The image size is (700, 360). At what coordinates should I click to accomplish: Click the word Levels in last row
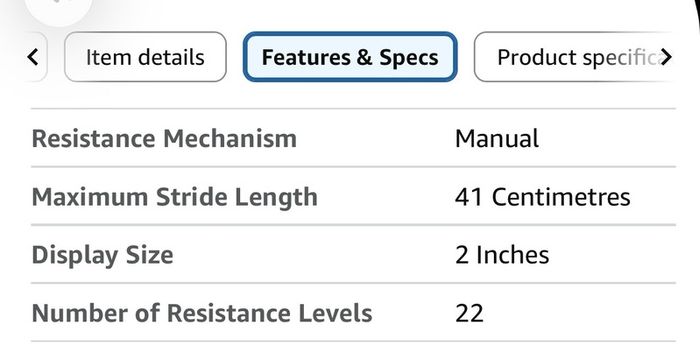point(335,313)
